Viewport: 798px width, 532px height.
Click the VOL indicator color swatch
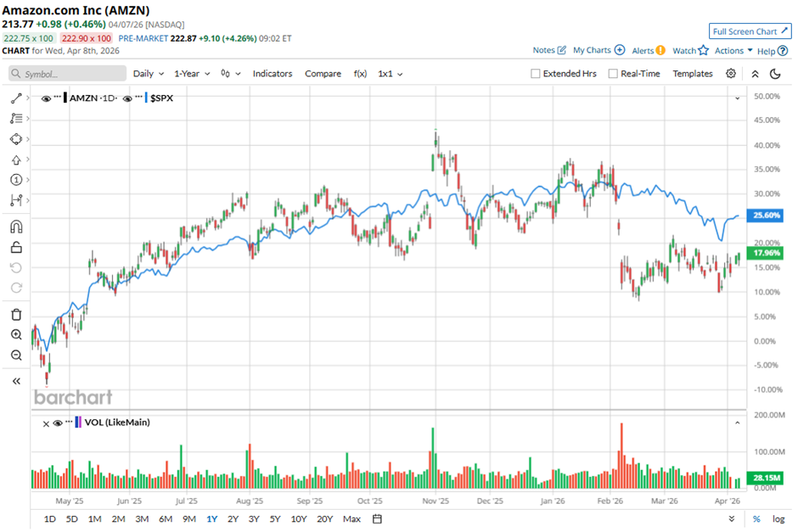coord(79,422)
